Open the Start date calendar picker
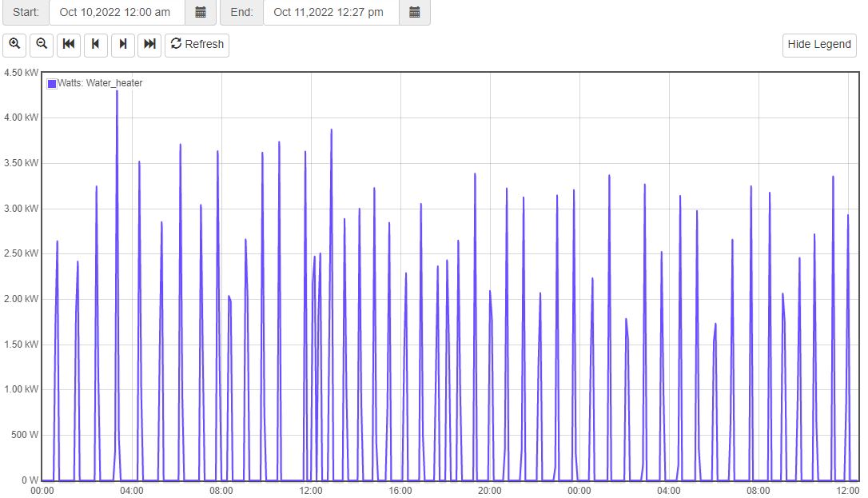Image resolution: width=868 pixels, height=498 pixels. coord(201,12)
